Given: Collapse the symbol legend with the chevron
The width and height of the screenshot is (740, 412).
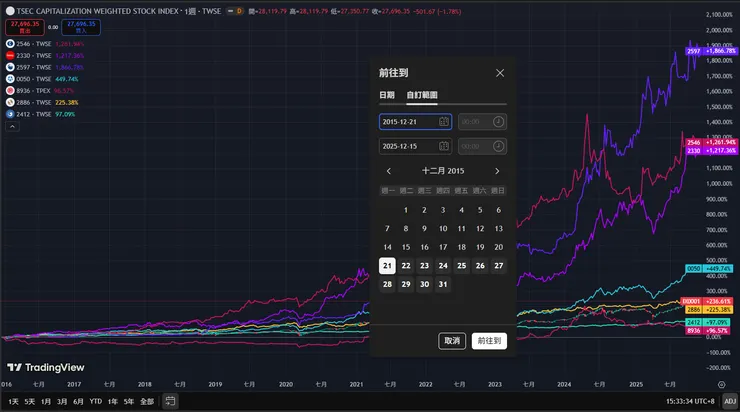Looking at the screenshot, I should pyautogui.click(x=12, y=126).
